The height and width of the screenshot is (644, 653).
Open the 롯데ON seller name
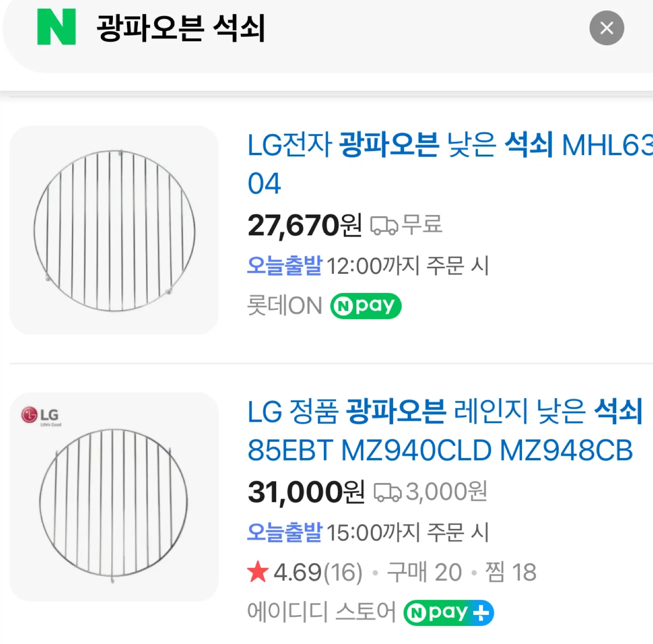coord(284,306)
